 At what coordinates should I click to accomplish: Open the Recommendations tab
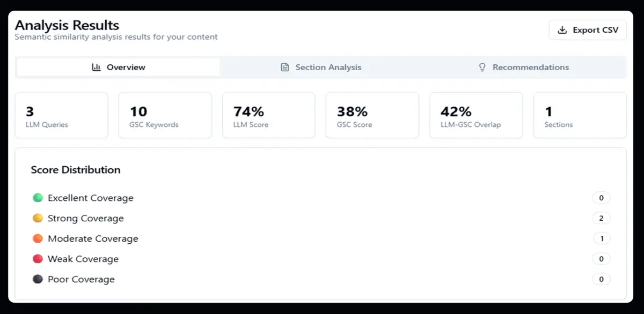click(523, 67)
